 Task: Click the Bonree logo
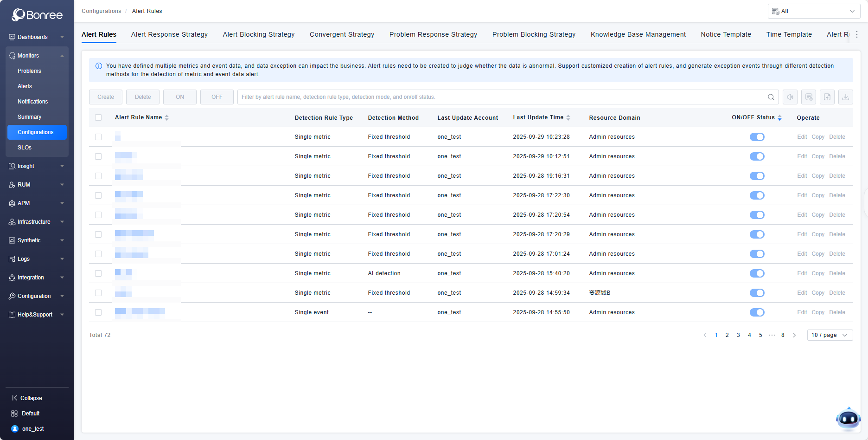click(37, 15)
